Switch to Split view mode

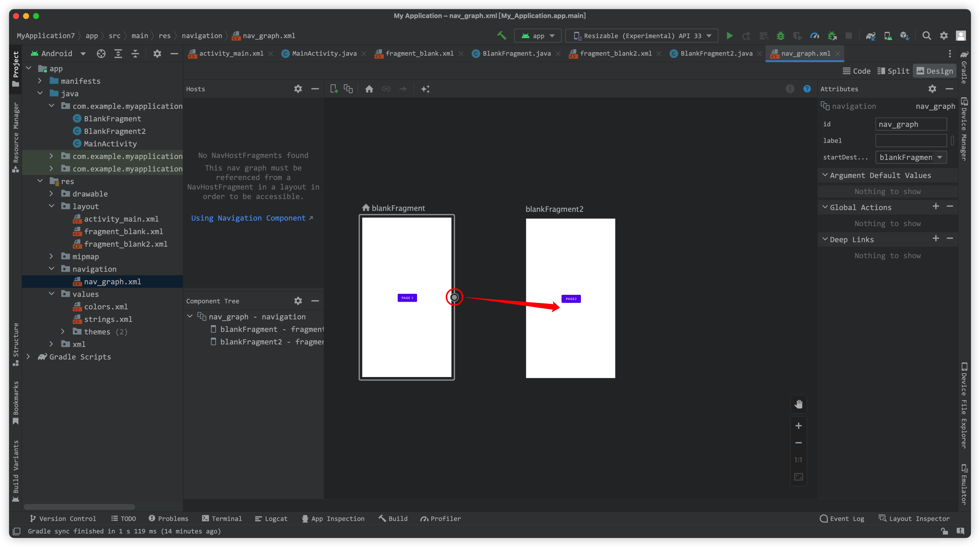(893, 71)
